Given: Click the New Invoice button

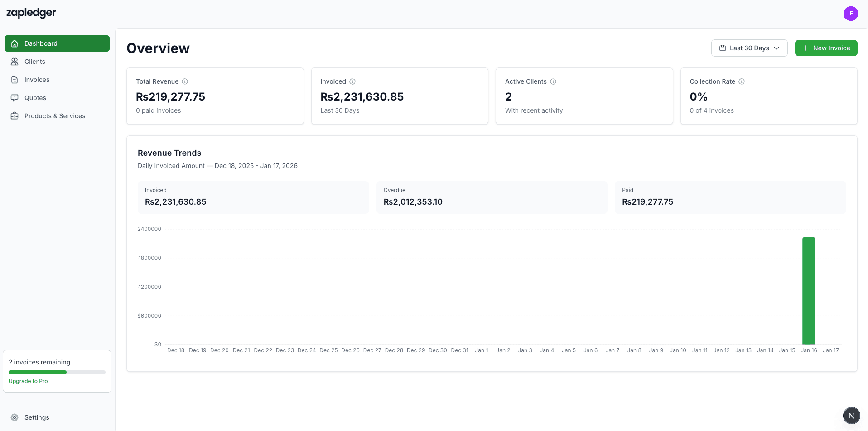Looking at the screenshot, I should (826, 48).
